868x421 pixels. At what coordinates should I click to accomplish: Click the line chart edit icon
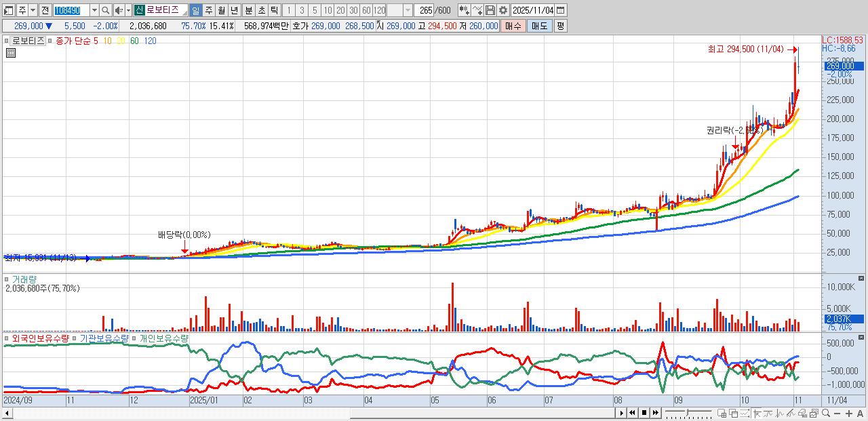477,10
